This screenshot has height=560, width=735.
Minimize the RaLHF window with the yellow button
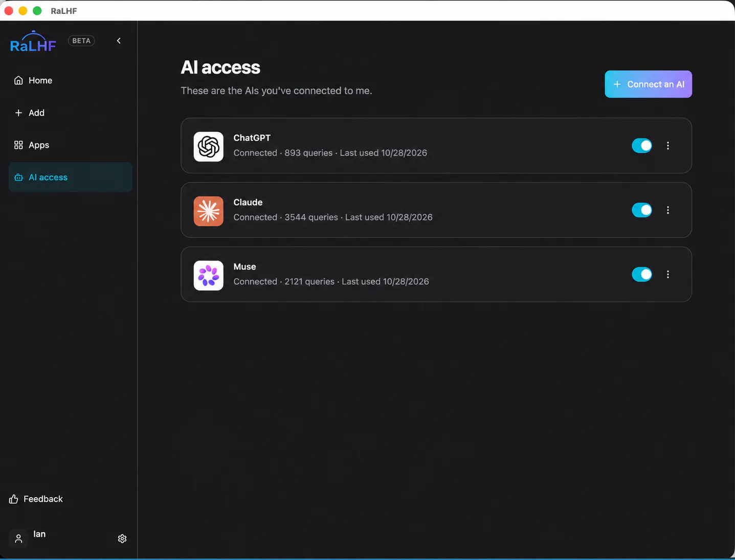click(x=23, y=11)
